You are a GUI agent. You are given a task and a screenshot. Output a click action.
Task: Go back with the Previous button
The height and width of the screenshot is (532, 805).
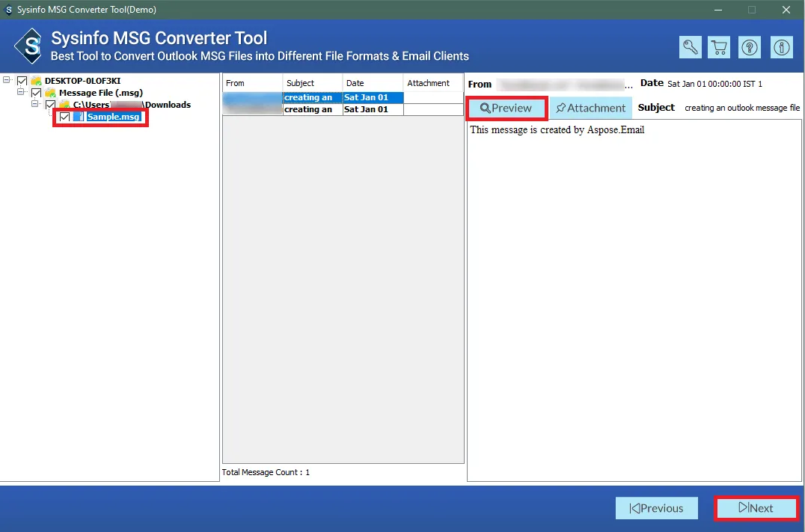coord(656,508)
